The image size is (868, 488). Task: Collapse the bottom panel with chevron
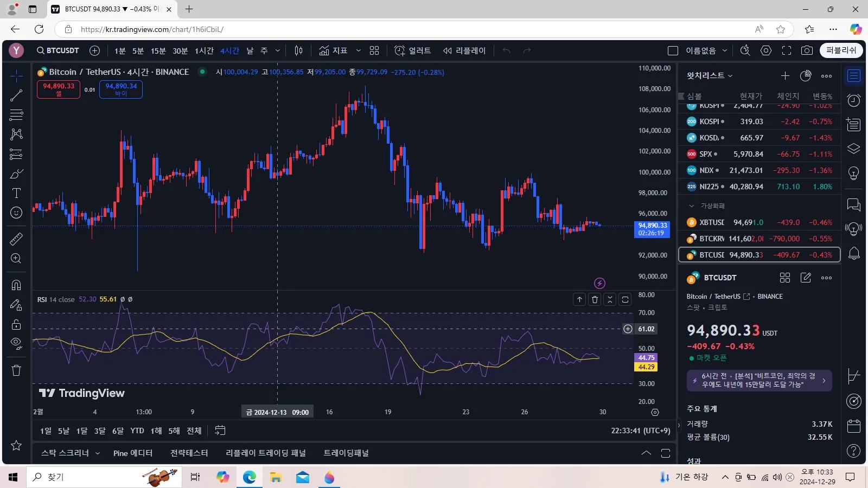(646, 453)
